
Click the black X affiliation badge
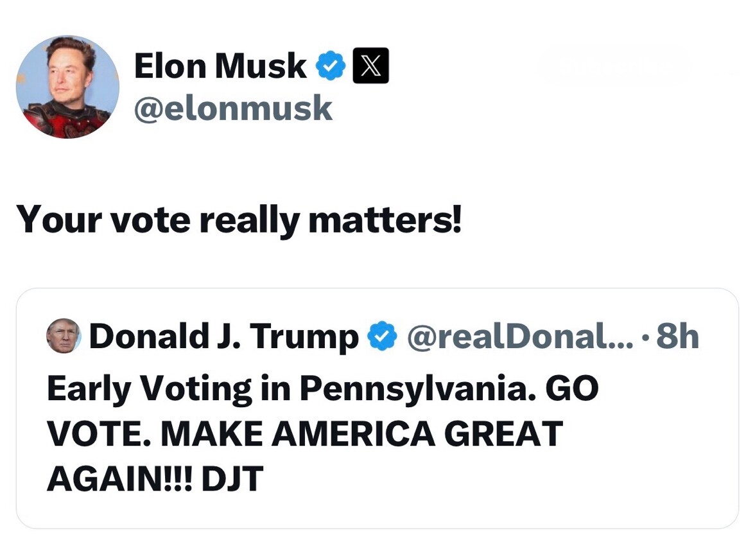point(371,66)
